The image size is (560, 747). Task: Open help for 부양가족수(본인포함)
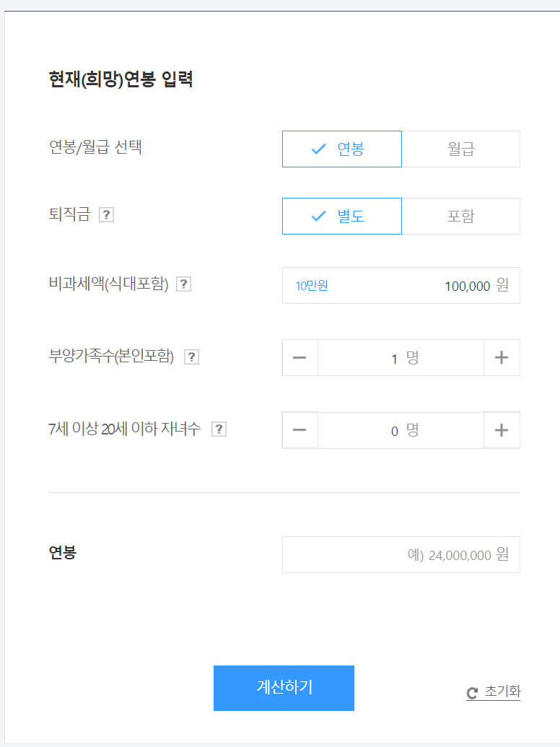coord(191,357)
